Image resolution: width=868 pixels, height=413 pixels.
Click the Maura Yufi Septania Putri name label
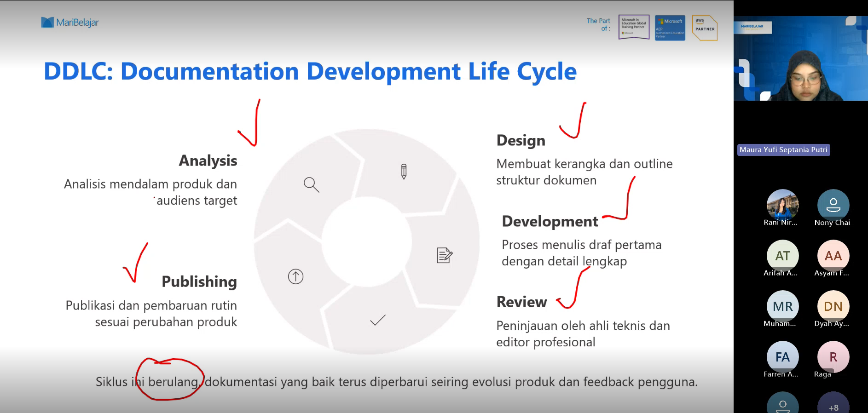pyautogui.click(x=783, y=150)
